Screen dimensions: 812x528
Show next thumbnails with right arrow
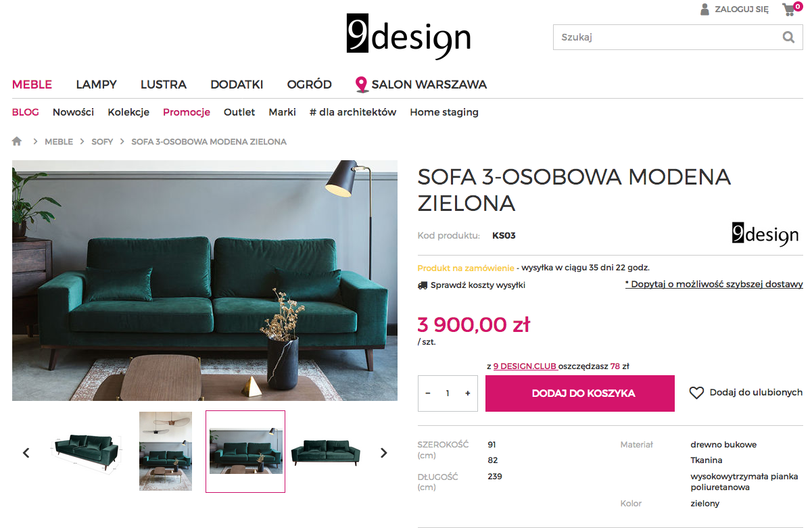coord(384,452)
